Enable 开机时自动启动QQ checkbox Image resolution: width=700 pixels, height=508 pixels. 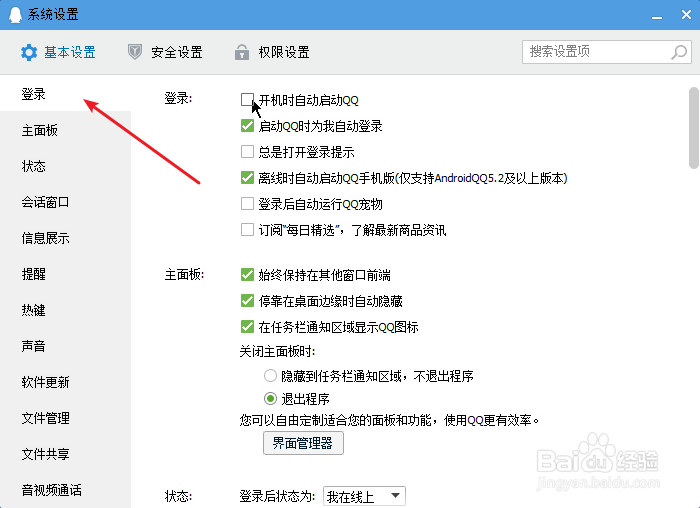click(247, 100)
